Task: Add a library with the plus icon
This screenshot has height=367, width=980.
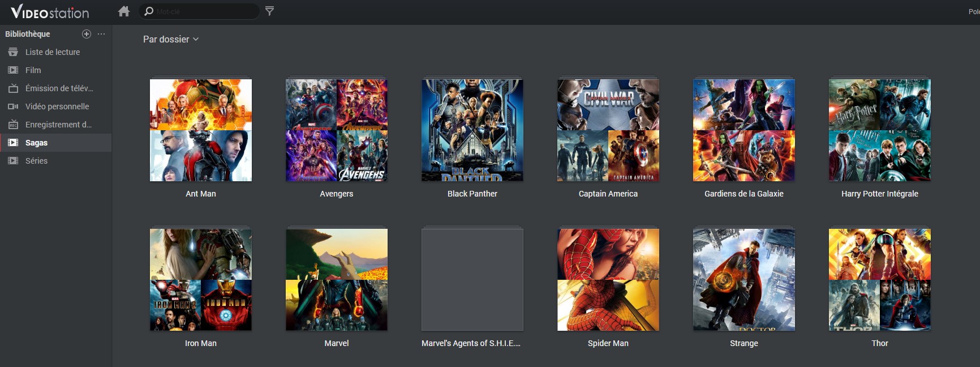Action: click(x=87, y=34)
